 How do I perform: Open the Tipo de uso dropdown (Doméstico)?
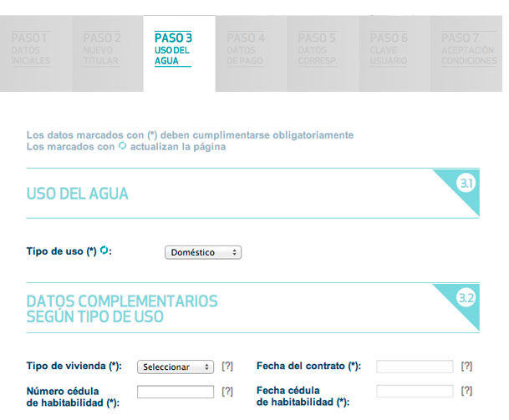(x=203, y=252)
